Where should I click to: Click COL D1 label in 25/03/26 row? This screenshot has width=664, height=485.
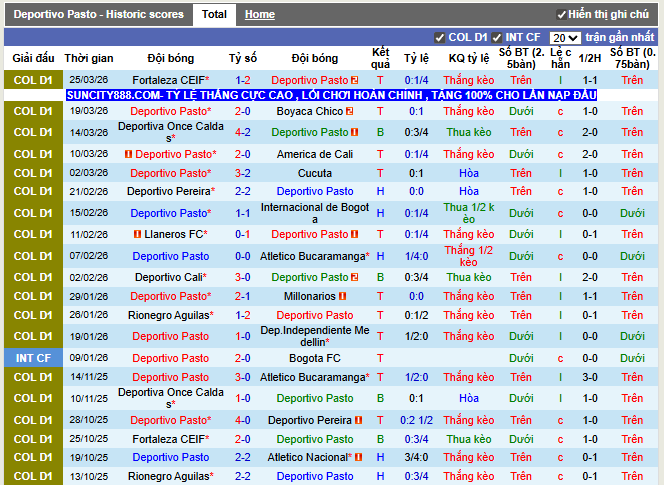pos(33,80)
